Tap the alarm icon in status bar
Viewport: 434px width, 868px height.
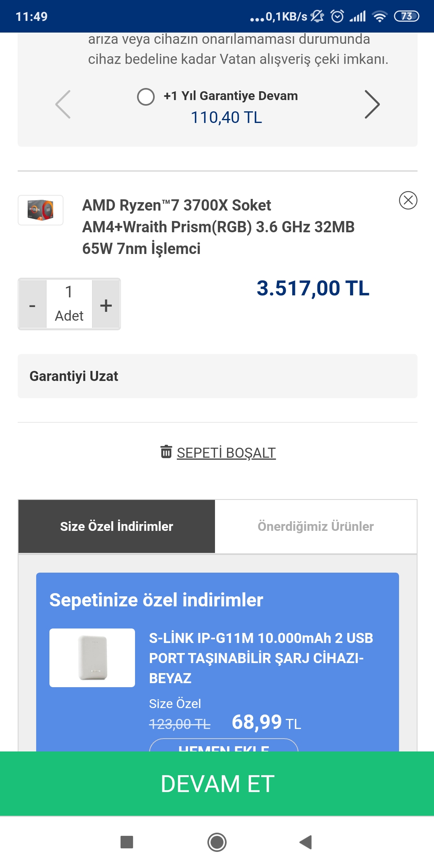pyautogui.click(x=337, y=16)
